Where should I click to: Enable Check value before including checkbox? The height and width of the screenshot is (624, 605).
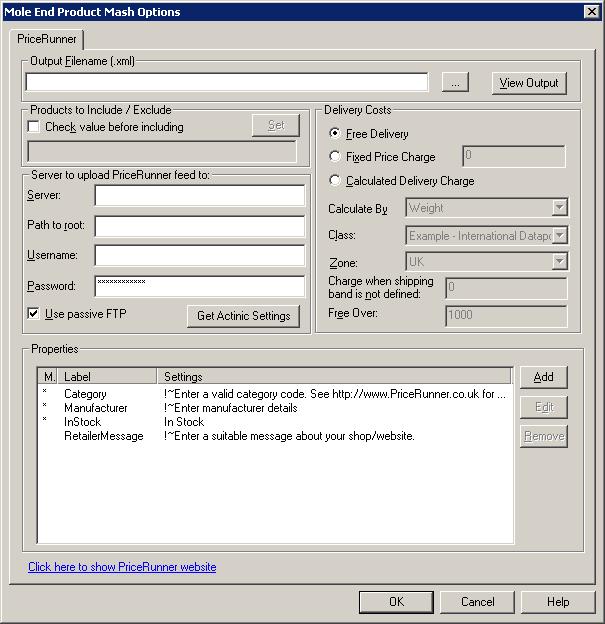tap(33, 127)
